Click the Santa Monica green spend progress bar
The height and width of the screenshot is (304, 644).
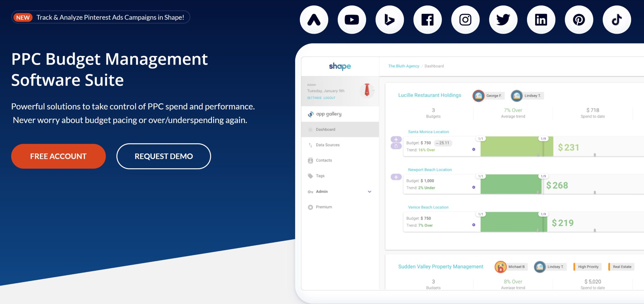click(x=517, y=147)
